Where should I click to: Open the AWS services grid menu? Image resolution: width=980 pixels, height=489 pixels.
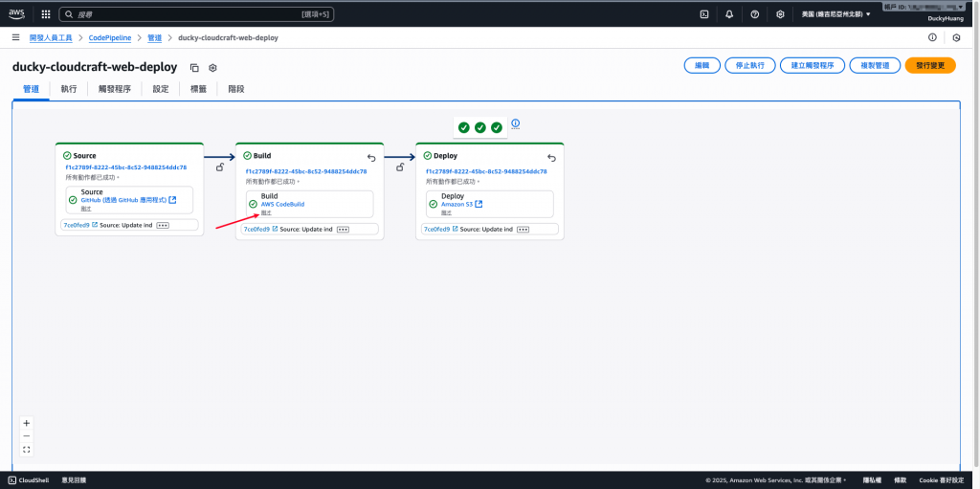[46, 13]
